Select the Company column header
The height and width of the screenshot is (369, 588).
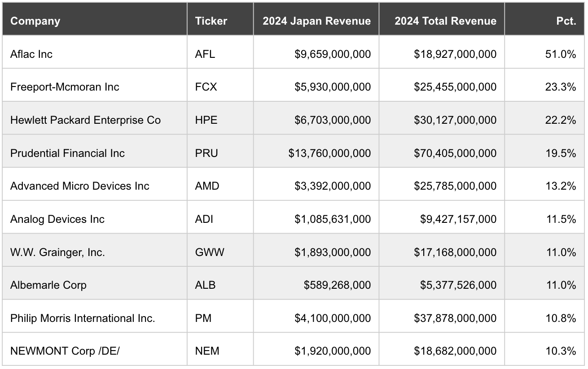[95, 19]
